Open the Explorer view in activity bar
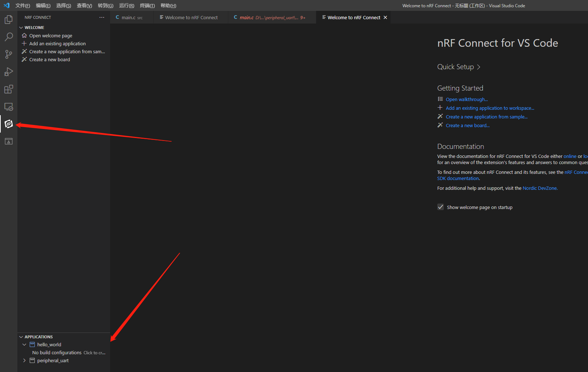Viewport: 588px width, 372px height. [x=9, y=20]
